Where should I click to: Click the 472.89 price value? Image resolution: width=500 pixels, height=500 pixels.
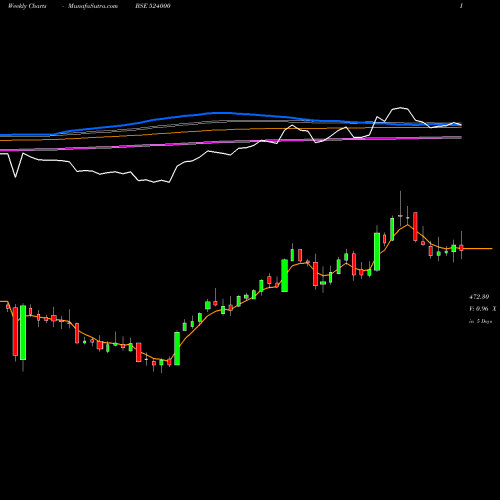click(x=479, y=297)
